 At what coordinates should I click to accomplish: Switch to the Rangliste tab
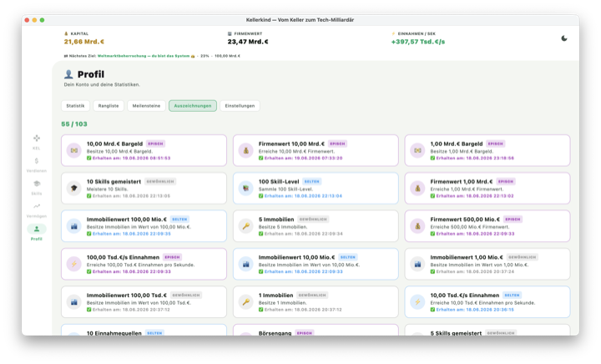coord(109,106)
